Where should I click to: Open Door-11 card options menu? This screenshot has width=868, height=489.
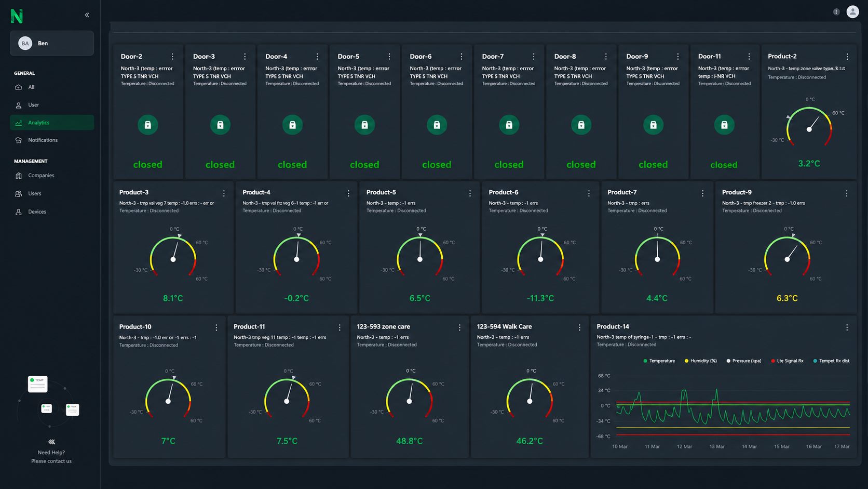[x=749, y=57]
